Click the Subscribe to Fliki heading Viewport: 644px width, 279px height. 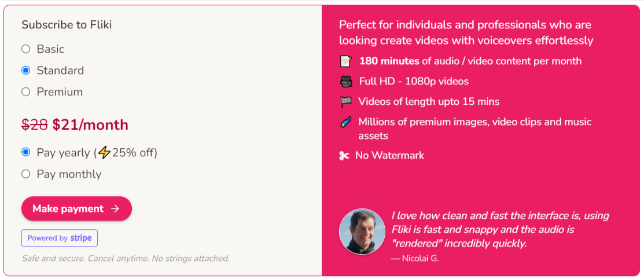pos(67,25)
